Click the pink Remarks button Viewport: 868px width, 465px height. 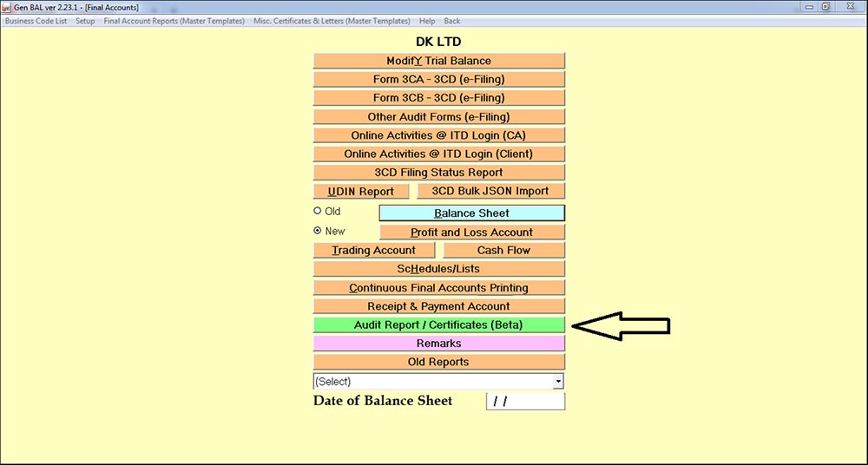(438, 344)
